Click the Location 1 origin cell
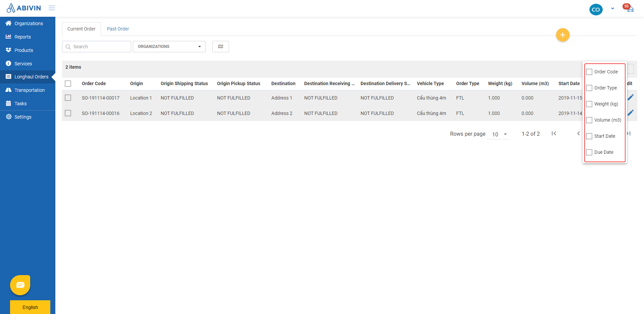The width and height of the screenshot is (644, 314). coord(141,98)
